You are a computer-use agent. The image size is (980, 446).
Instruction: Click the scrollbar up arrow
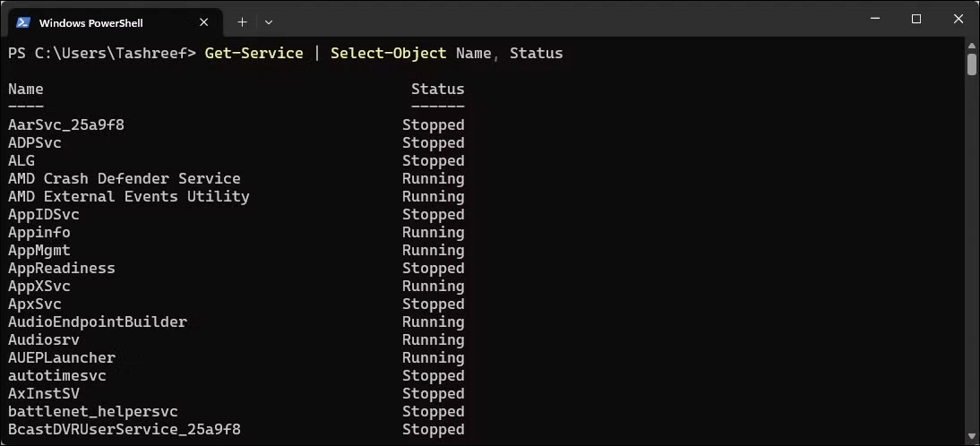point(971,46)
